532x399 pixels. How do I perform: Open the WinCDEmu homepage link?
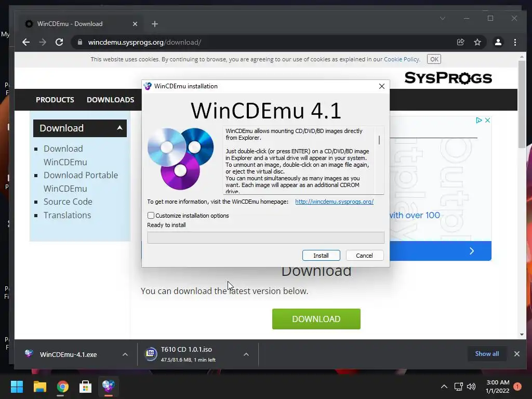pos(334,202)
